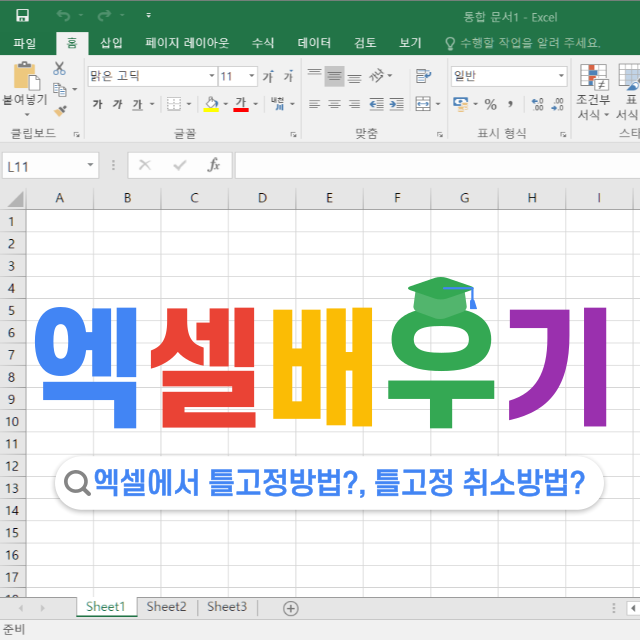
Task: Toggle Wrap Text icon
Action: pos(423,76)
